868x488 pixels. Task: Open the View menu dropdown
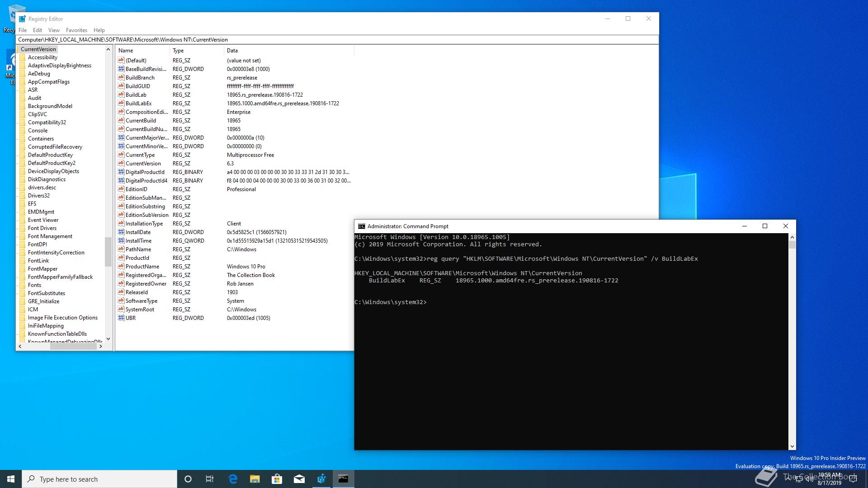54,30
